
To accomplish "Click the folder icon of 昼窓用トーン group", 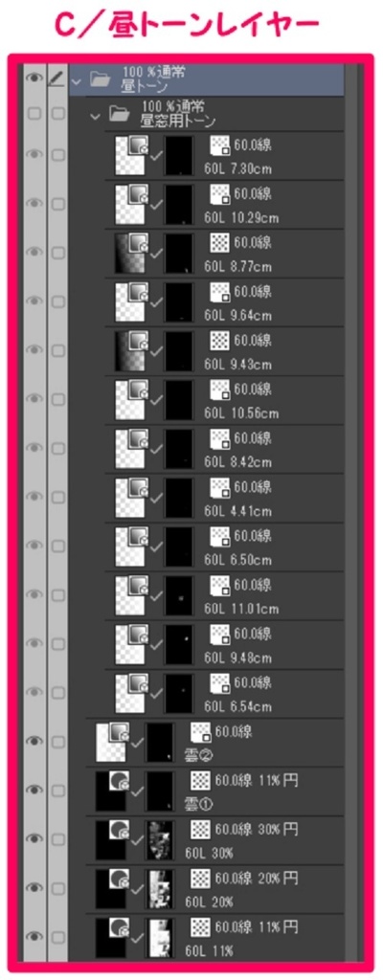I will (x=119, y=113).
